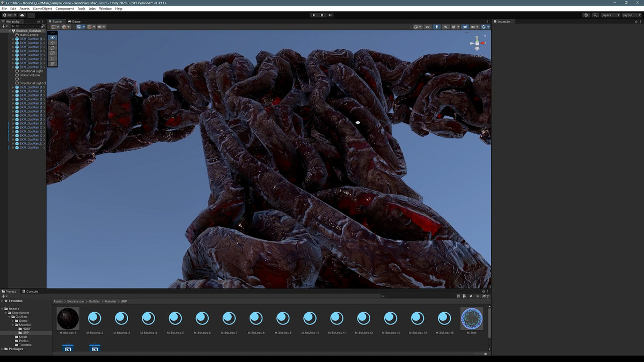The image size is (644, 362).
Task: Click Stocklancer in the asset breadcrumb
Action: [76, 301]
